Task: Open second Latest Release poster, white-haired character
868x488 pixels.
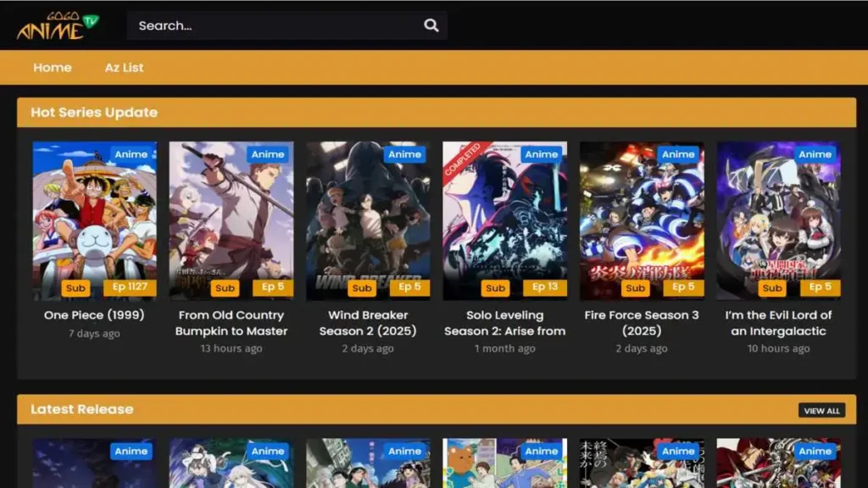Action: pos(231,463)
